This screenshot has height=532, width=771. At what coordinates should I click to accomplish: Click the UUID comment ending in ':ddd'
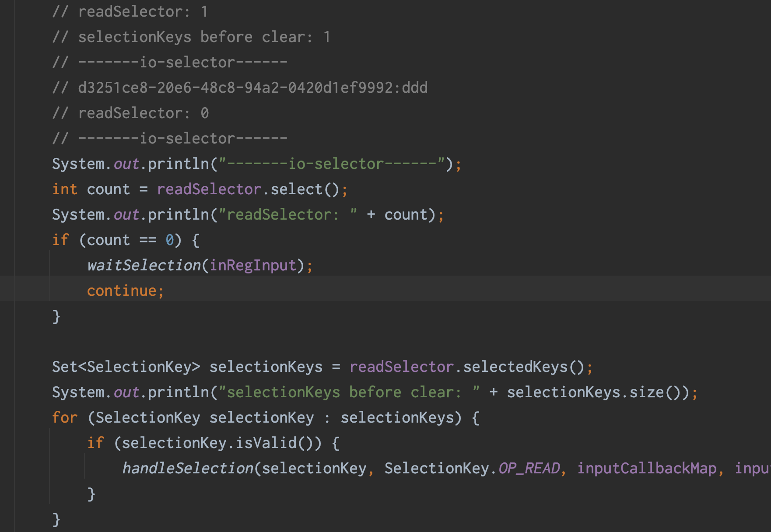pyautogui.click(x=240, y=88)
